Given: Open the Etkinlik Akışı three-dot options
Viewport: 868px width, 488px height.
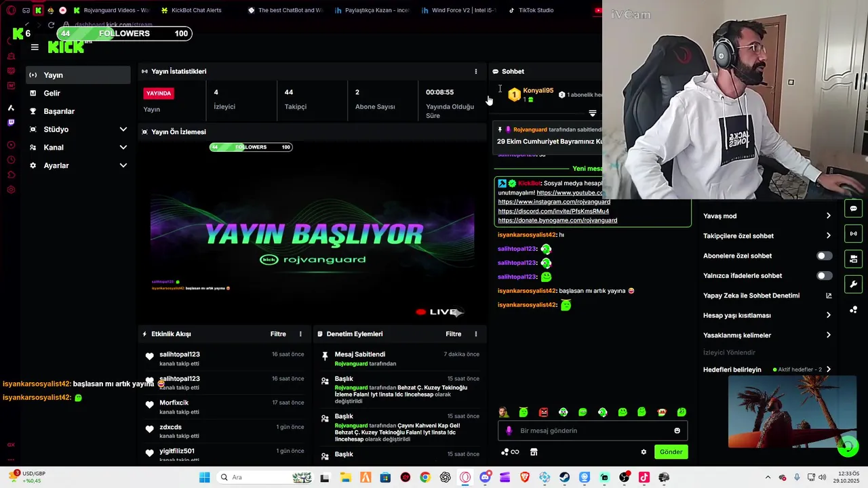Looking at the screenshot, I should click(x=300, y=334).
